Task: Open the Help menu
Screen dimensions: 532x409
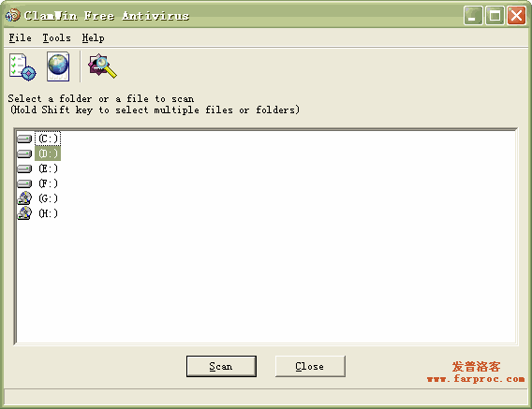Action: (x=93, y=38)
